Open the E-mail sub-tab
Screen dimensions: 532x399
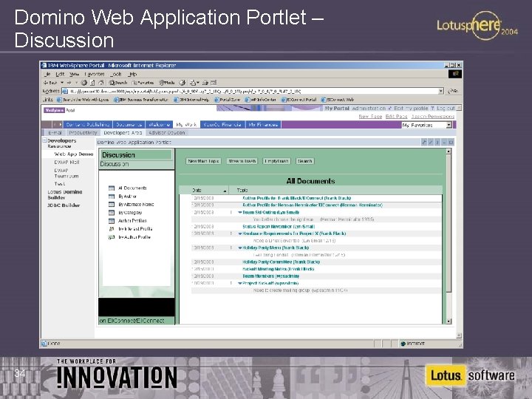point(55,133)
